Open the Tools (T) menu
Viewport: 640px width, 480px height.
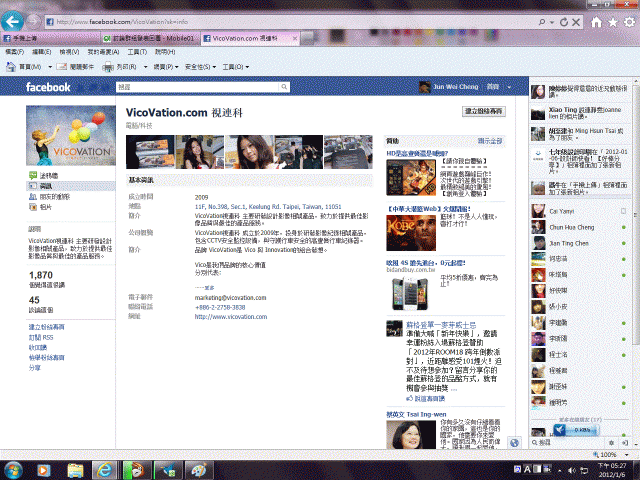[137, 52]
